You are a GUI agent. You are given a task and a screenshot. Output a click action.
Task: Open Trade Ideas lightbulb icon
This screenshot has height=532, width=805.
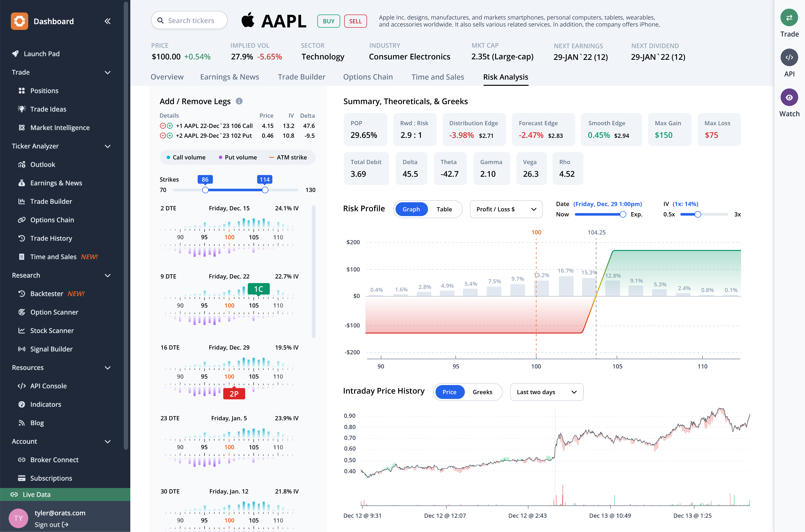[22, 109]
